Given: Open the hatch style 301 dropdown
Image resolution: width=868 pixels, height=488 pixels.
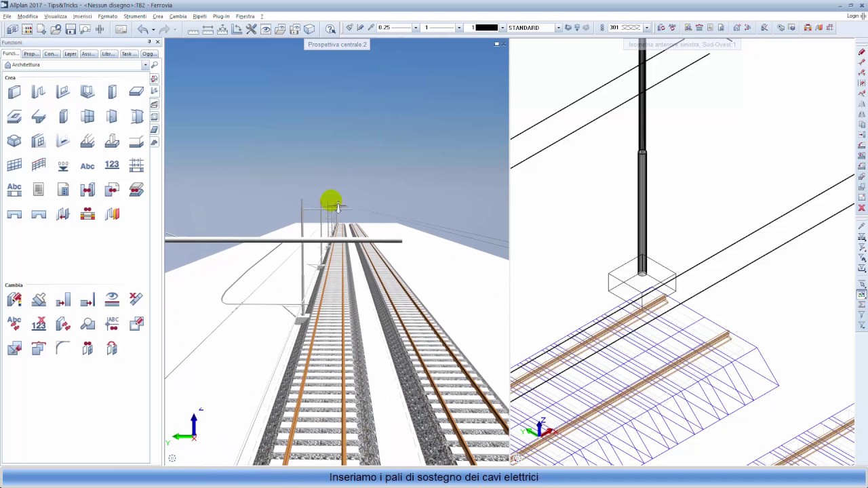Looking at the screenshot, I should coord(647,28).
